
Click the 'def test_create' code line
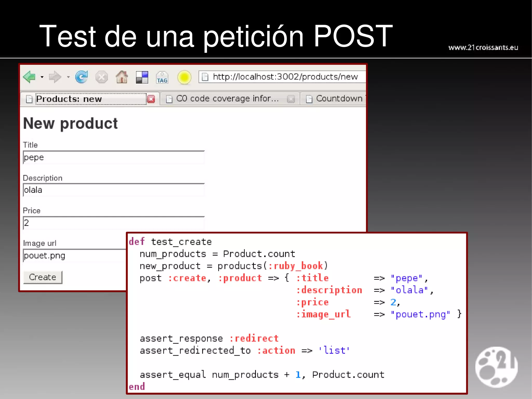170,242
